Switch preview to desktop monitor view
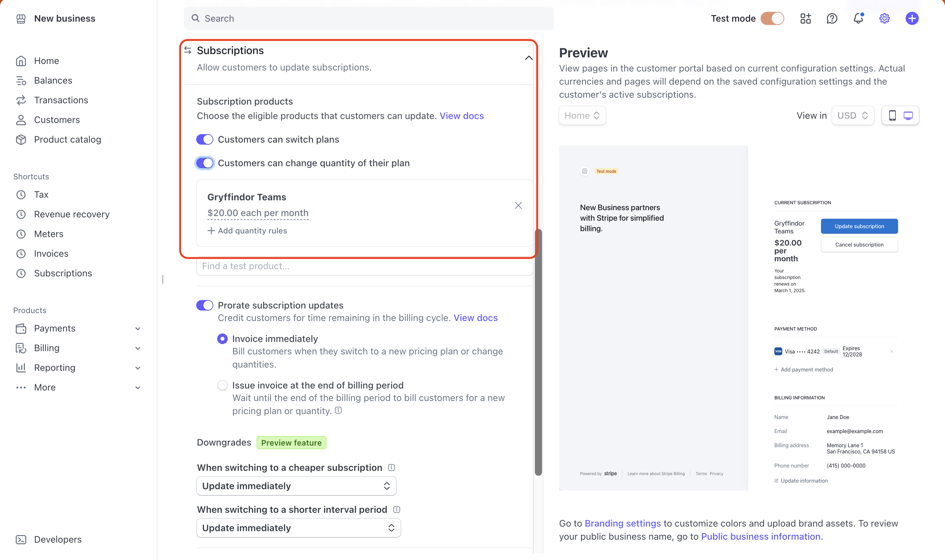Image resolution: width=945 pixels, height=560 pixels. click(x=908, y=115)
